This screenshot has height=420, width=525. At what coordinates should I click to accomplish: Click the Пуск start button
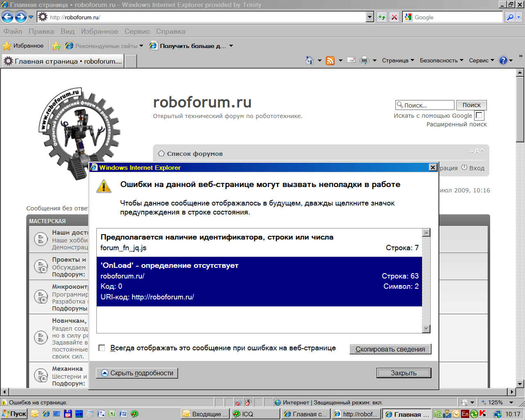pos(14,414)
